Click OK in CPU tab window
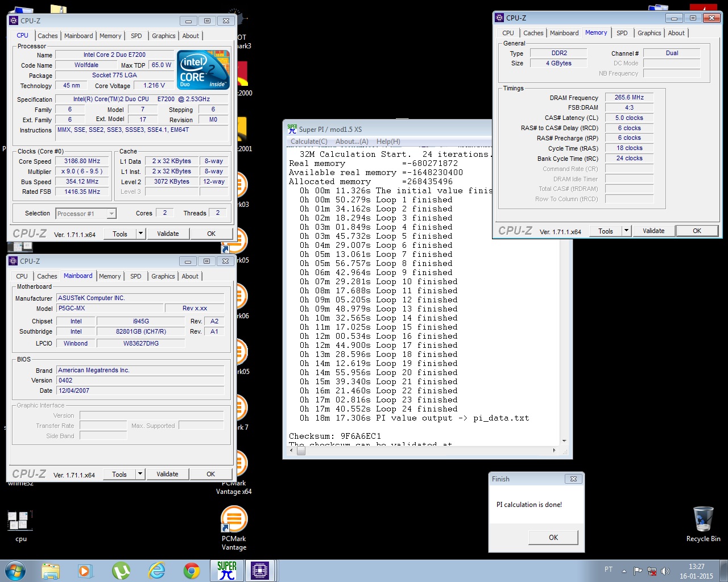This screenshot has height=582, width=728. 211,234
